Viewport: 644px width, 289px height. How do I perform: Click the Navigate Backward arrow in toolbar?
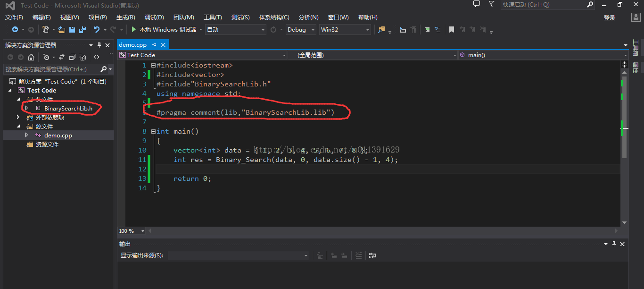click(15, 29)
